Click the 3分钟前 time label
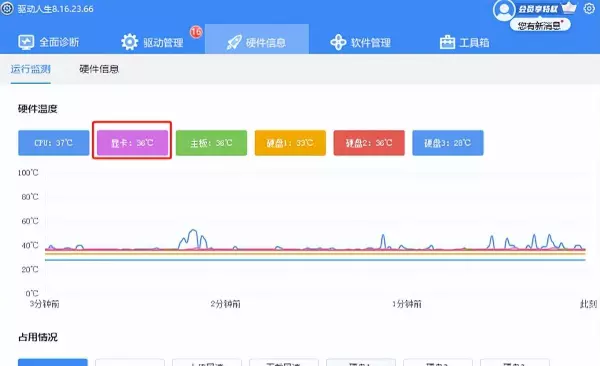This screenshot has height=366, width=600. [44, 304]
